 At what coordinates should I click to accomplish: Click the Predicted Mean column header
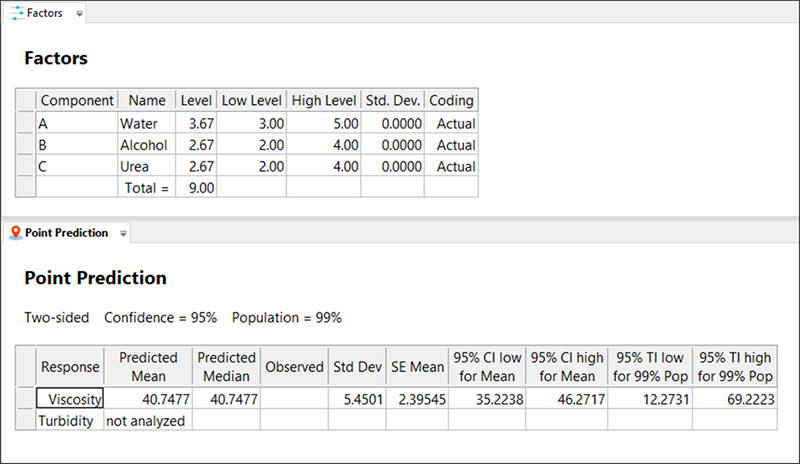pyautogui.click(x=148, y=367)
